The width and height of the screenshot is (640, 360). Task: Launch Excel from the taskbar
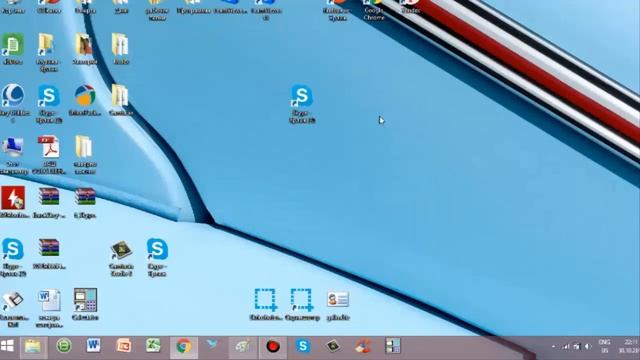[153, 346]
